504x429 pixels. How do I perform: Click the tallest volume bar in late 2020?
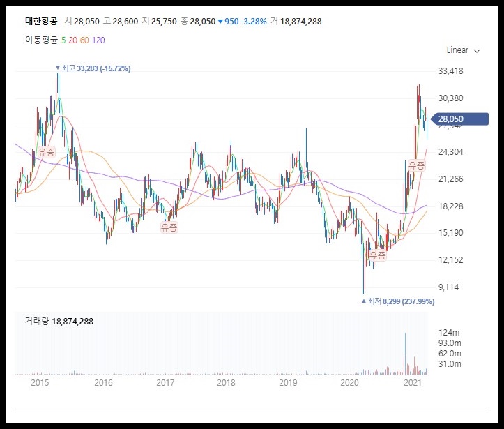click(x=405, y=354)
